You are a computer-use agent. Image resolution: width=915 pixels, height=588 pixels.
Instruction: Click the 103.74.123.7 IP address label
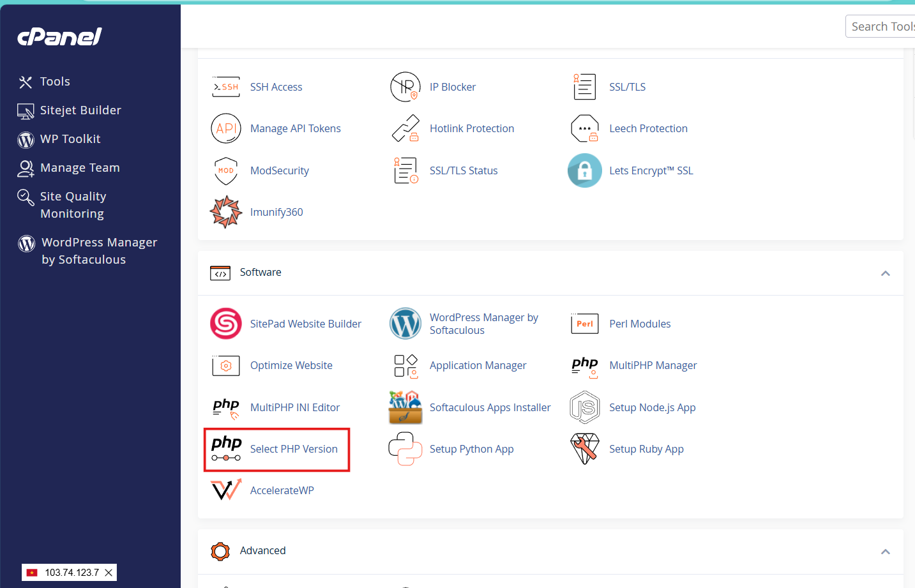point(72,573)
